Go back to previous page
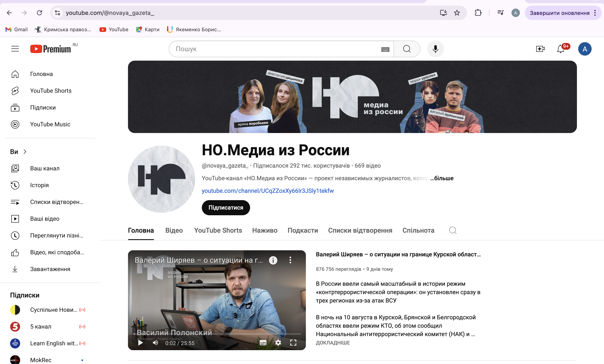 pyautogui.click(x=9, y=13)
